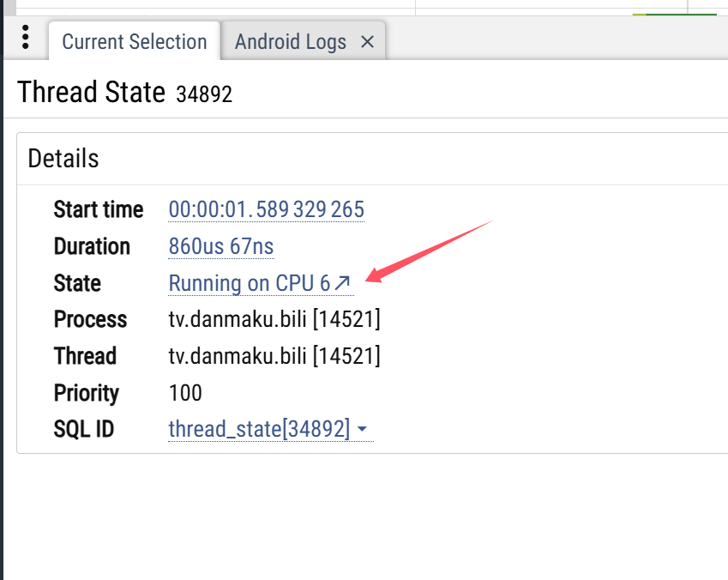Image resolution: width=728 pixels, height=580 pixels.
Task: Click the 860us 67ns duration link
Action: tap(221, 247)
